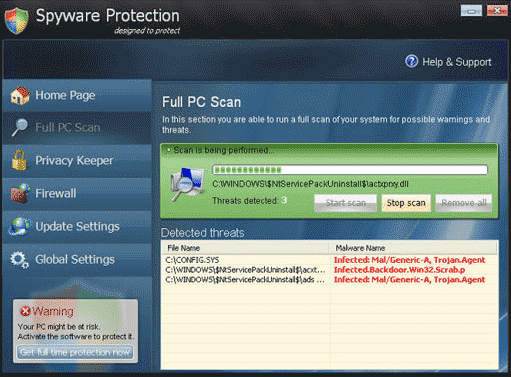Click Infected: Backdoor.Win32.Scrab.p entry
This screenshot has height=377, width=511.
tap(399, 270)
